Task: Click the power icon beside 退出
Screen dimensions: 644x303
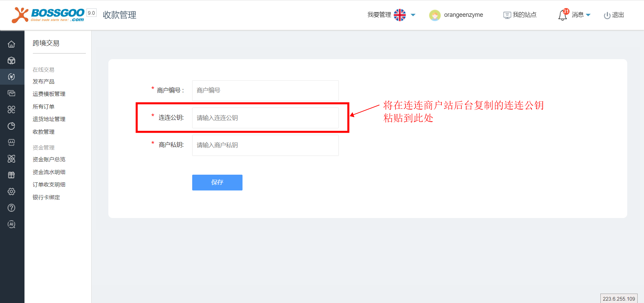Action: tap(607, 15)
